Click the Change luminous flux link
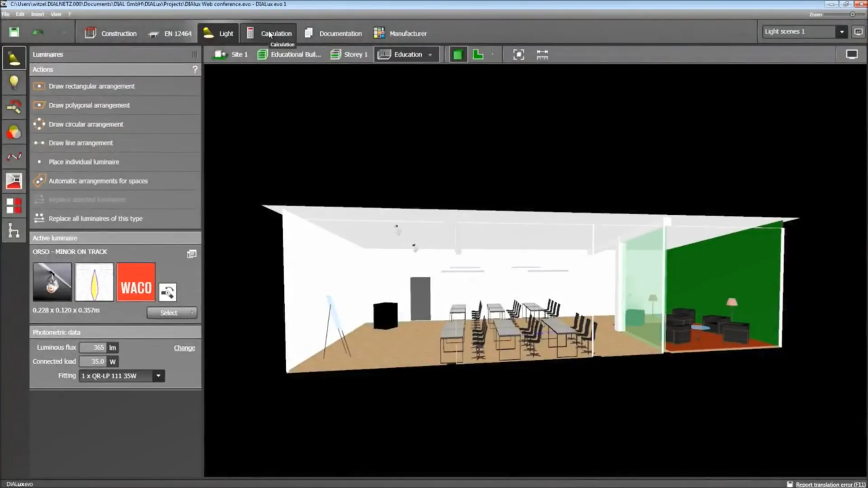 184,348
